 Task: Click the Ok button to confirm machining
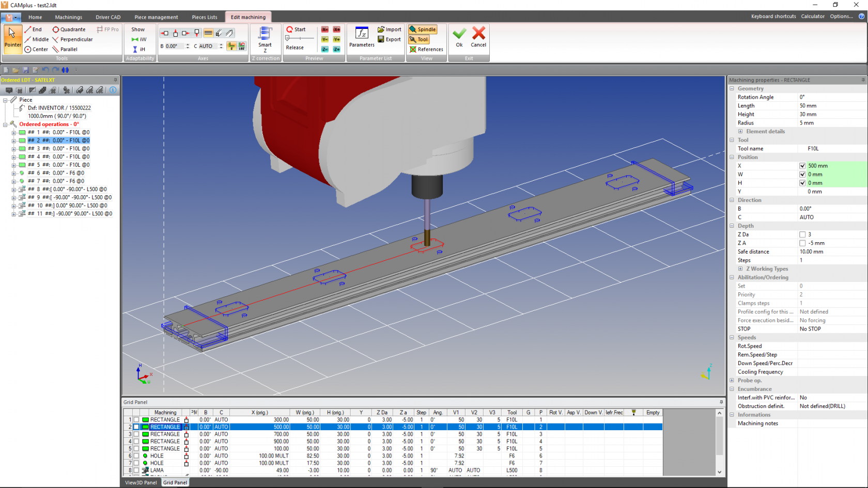tap(459, 36)
